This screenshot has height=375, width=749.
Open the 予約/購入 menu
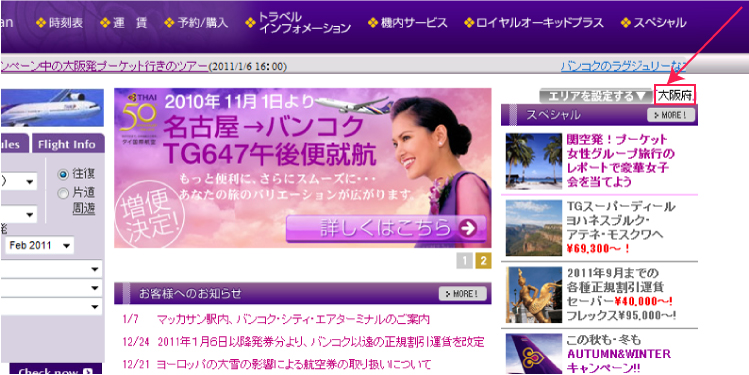[x=197, y=22]
